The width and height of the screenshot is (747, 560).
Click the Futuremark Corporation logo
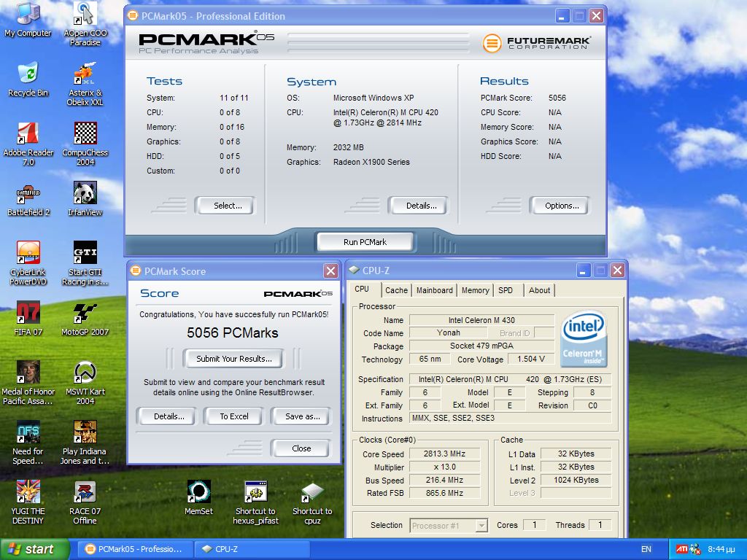point(537,43)
